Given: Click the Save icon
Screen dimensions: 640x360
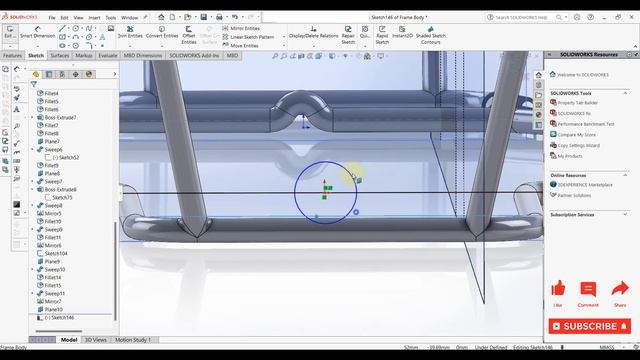Looking at the screenshot, I should 203,17.
